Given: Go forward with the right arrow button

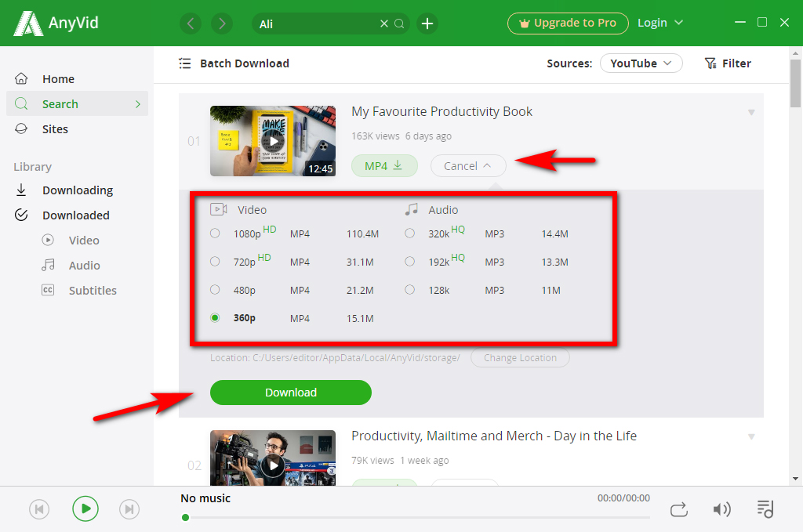Looking at the screenshot, I should coord(222,24).
